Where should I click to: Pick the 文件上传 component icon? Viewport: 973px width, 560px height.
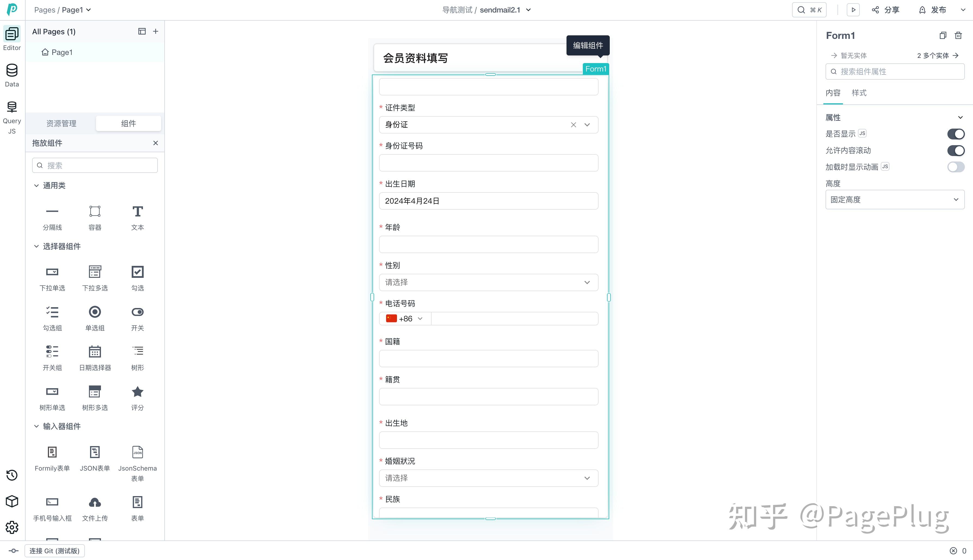point(95,503)
